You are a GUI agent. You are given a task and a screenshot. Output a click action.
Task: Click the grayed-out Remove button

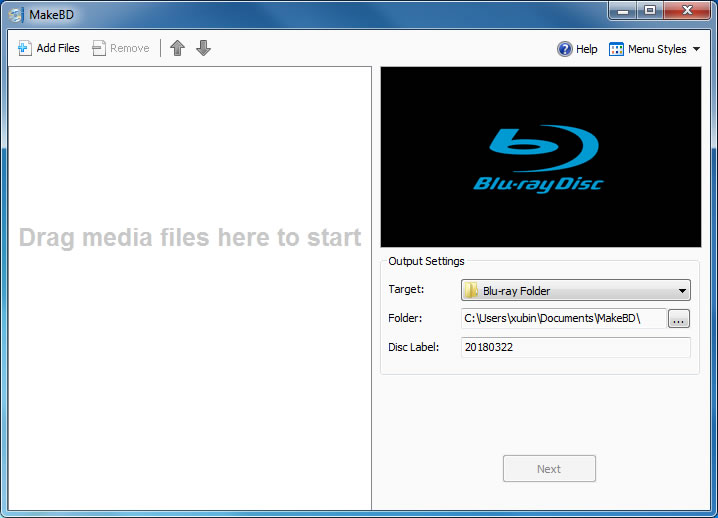(120, 48)
